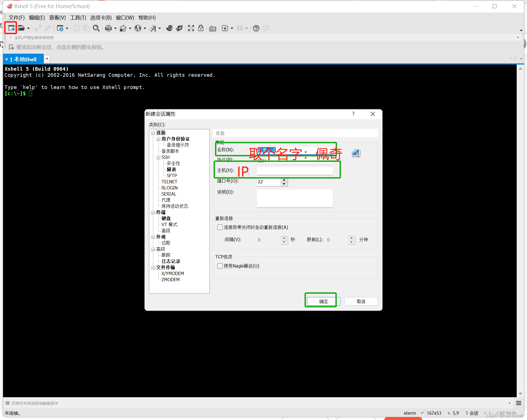Open the 编辑(E) menu

click(x=37, y=18)
